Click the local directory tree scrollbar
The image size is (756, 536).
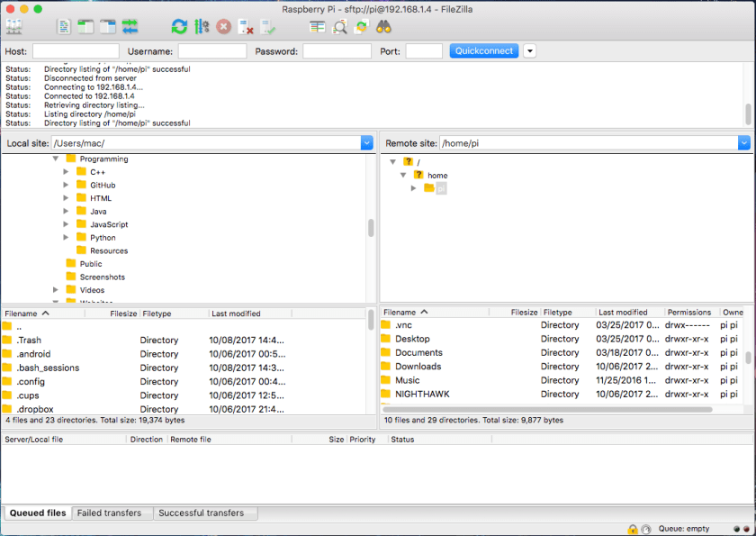[371, 228]
